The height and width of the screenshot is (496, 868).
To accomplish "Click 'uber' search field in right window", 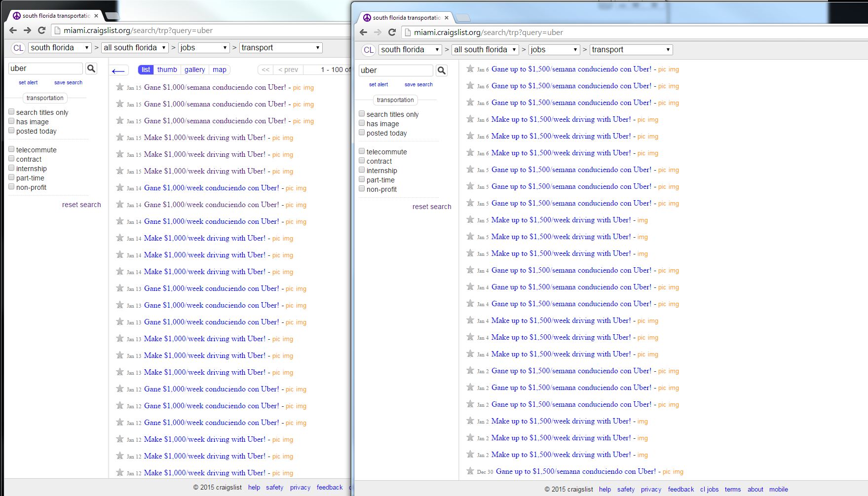I will 396,71.
